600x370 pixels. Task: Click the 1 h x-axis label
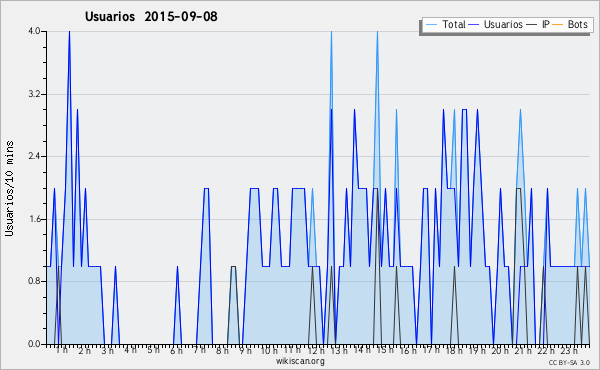pyautogui.click(x=62, y=350)
